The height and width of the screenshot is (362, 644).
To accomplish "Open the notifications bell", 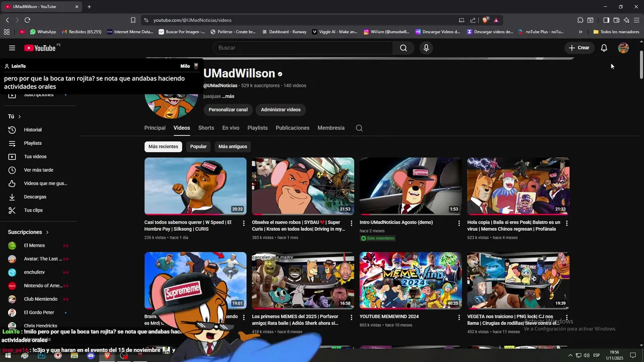I will click(604, 48).
